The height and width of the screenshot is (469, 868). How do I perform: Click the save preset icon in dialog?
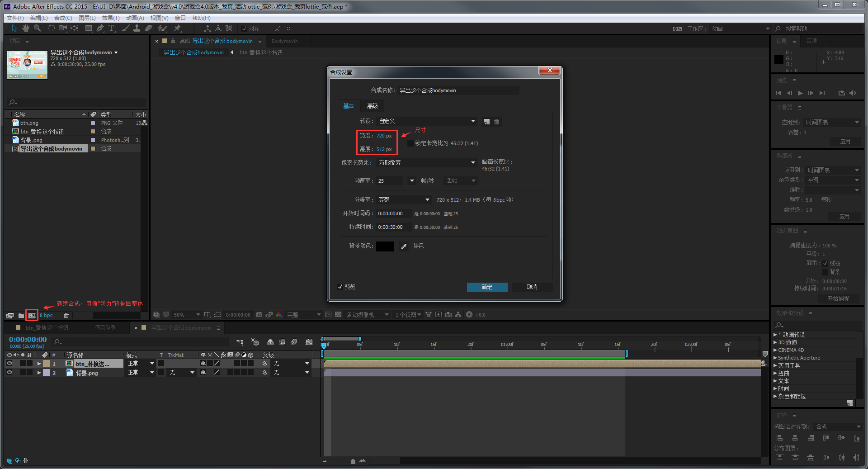[x=486, y=122]
